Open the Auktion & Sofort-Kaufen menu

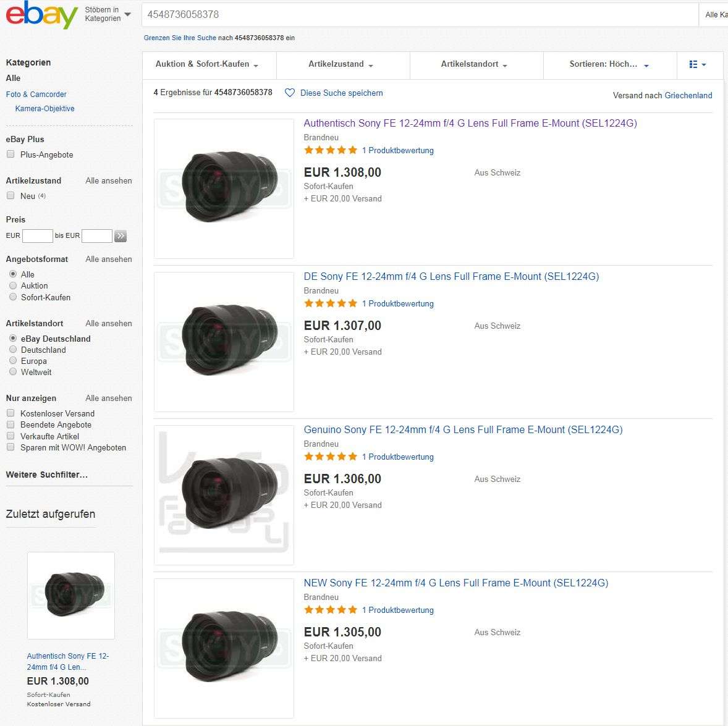[207, 64]
